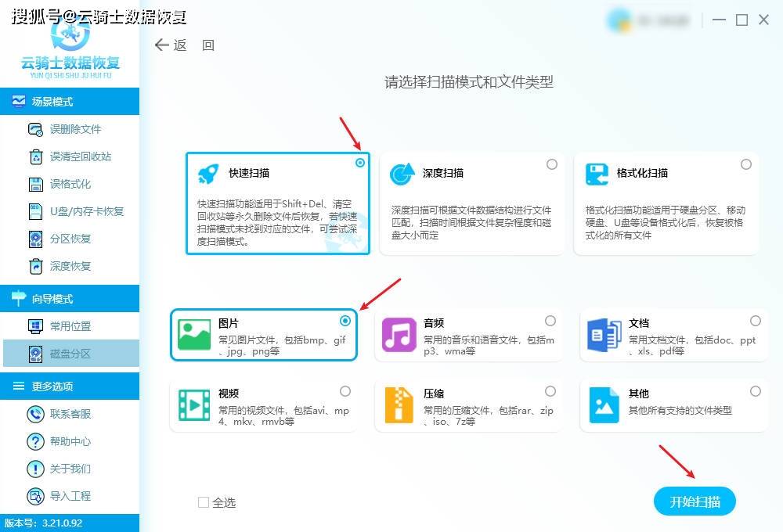Click the purple music note 音频 icon
This screenshot has height=532, width=783.
pos(399,335)
